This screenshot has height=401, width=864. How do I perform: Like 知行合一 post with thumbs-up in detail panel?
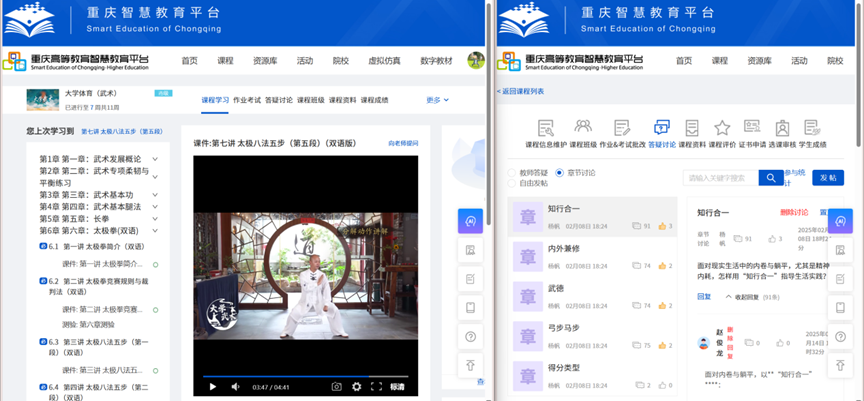[x=771, y=239]
